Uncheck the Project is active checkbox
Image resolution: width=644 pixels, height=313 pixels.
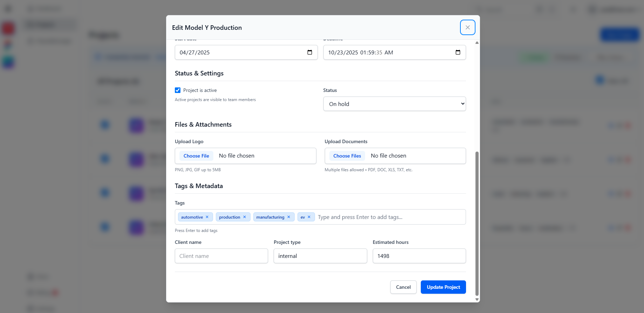click(x=178, y=90)
